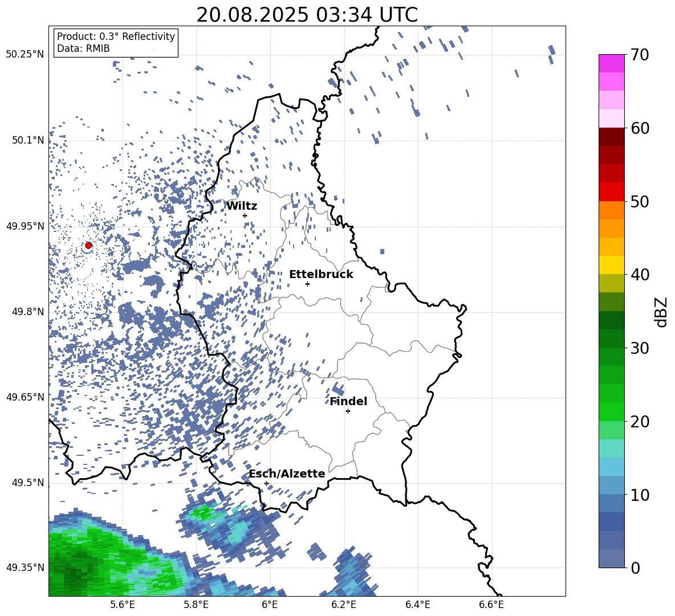Click the 49.65°N latitude label
This screenshot has width=675, height=616.
click(x=25, y=397)
